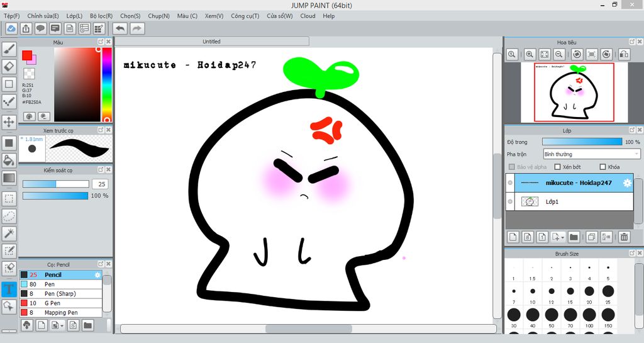Select the Pen (Sharp) brush
The image size is (644, 343).
pyautogui.click(x=61, y=294)
